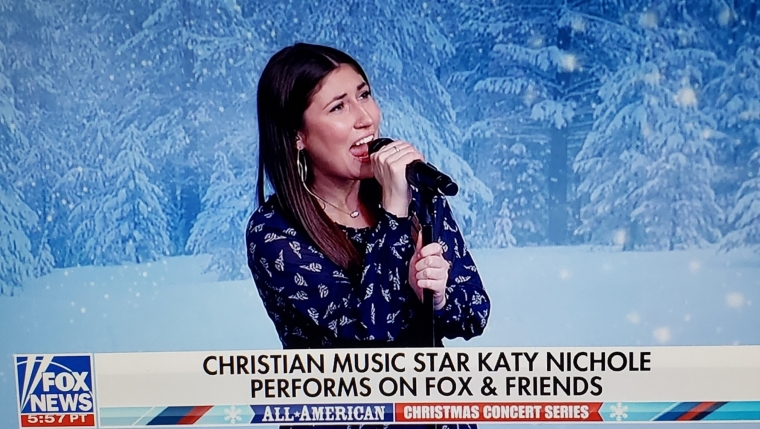760x429 pixels.
Task: Click the small snowy pine behind the singer's elbow
Action: point(504,225)
